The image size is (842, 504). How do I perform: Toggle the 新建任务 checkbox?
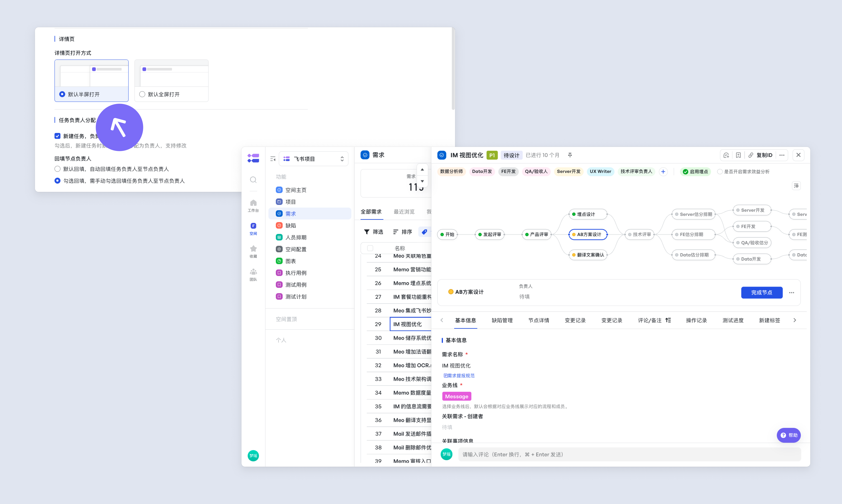(x=57, y=136)
